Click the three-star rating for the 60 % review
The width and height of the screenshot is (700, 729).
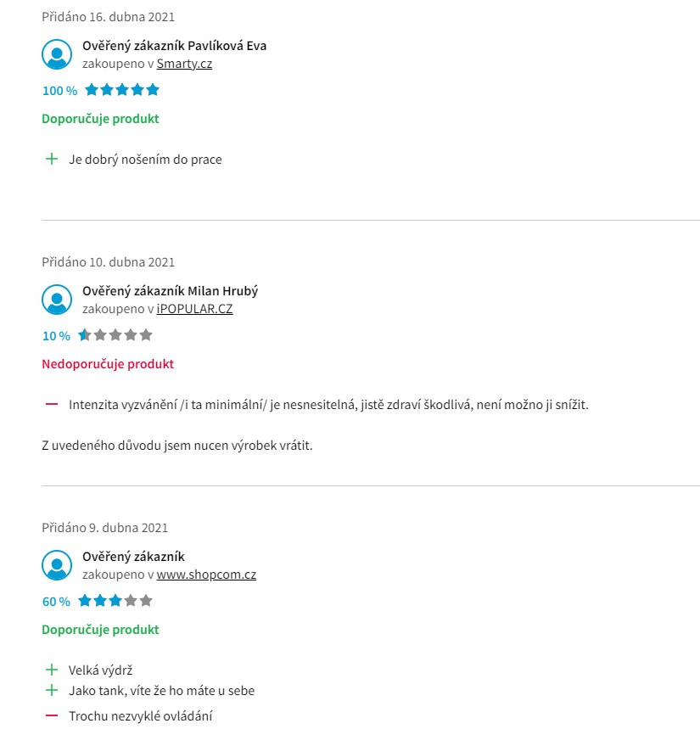[115, 601]
